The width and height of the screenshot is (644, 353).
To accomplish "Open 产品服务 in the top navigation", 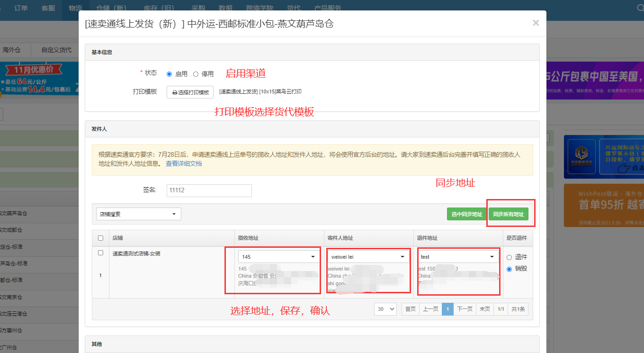I will tap(328, 8).
